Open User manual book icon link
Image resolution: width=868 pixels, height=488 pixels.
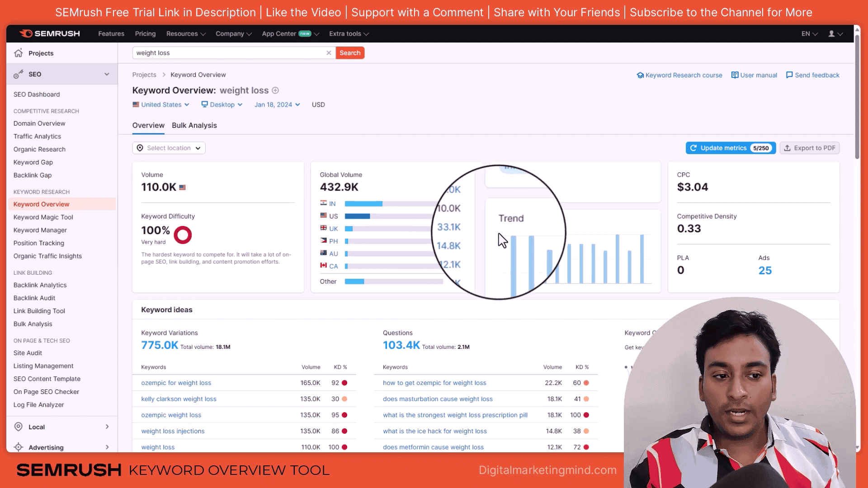(x=735, y=75)
